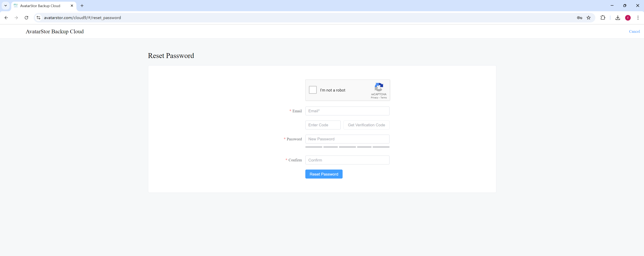Click the Reset Password page heading

coord(171,56)
